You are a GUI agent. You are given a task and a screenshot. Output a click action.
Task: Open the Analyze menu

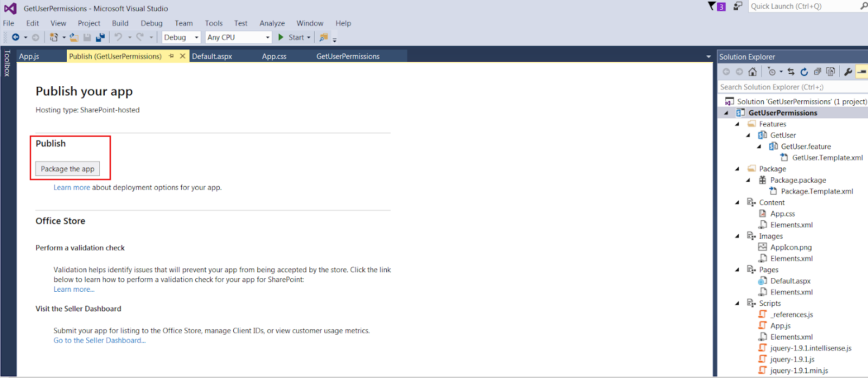coord(272,23)
